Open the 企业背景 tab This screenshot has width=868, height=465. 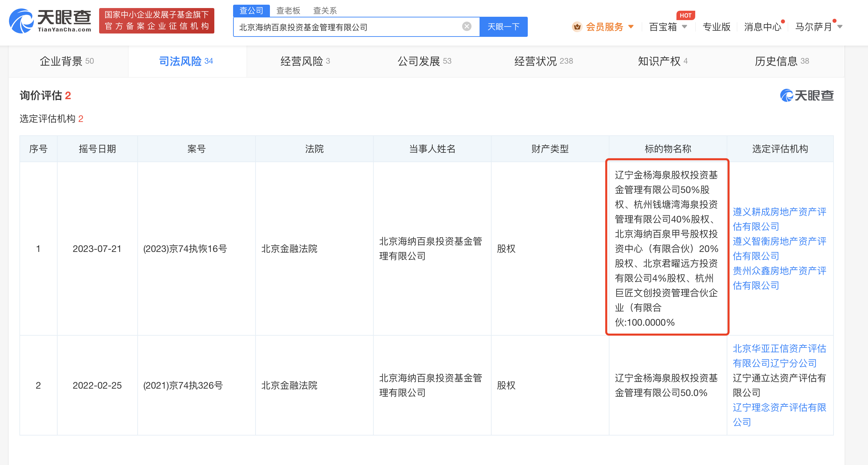(67, 61)
